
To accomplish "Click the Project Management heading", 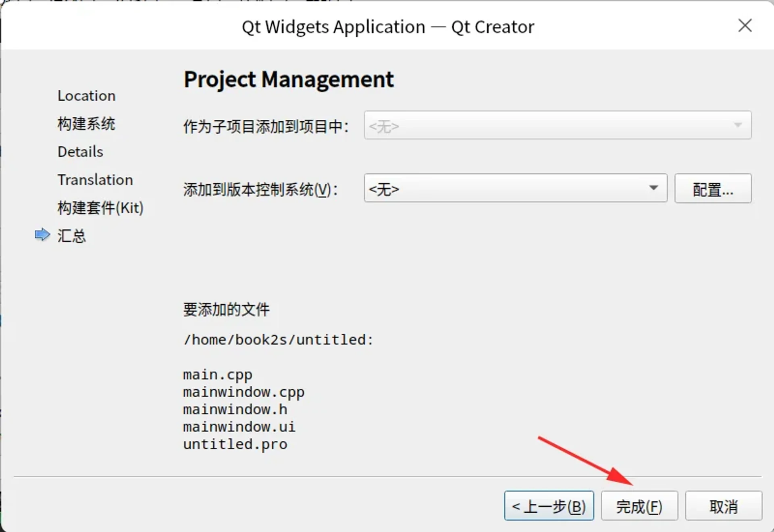I will (289, 79).
